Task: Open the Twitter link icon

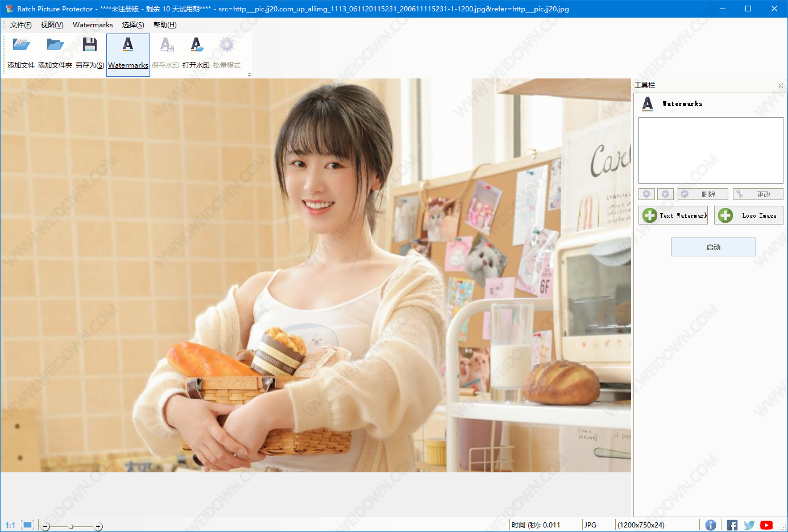Action: 749,525
